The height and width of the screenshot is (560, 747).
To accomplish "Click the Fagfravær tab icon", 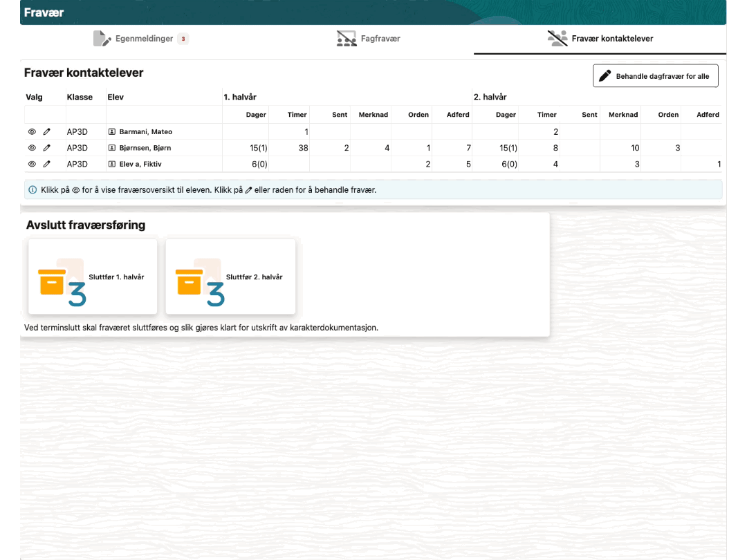I will [347, 39].
